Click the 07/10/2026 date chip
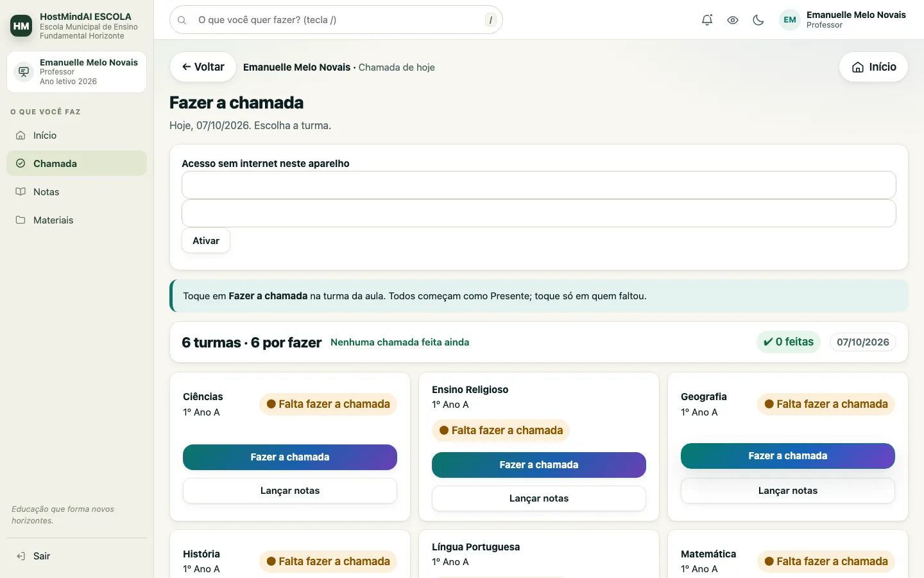 [863, 342]
